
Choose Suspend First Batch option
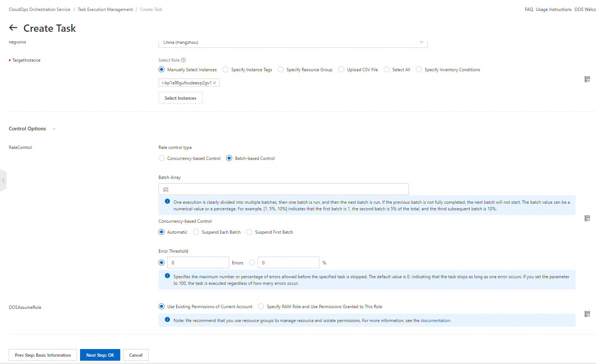tap(249, 232)
